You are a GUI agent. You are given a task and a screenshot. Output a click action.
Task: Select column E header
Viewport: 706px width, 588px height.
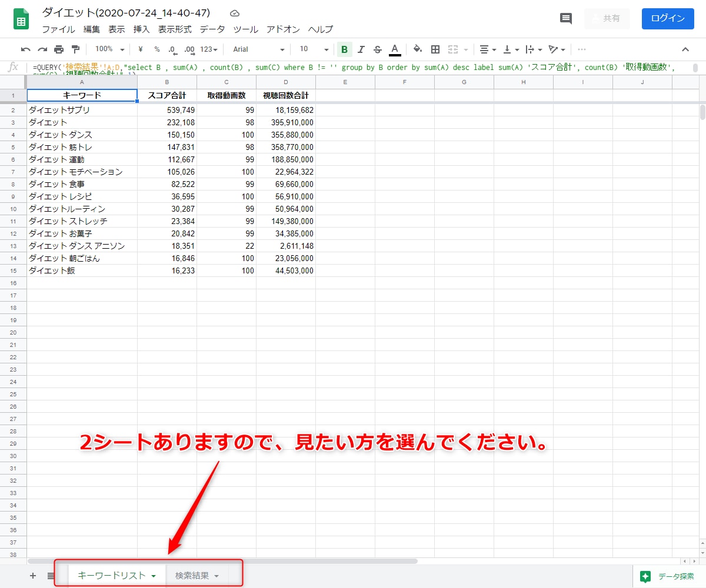[x=345, y=82]
